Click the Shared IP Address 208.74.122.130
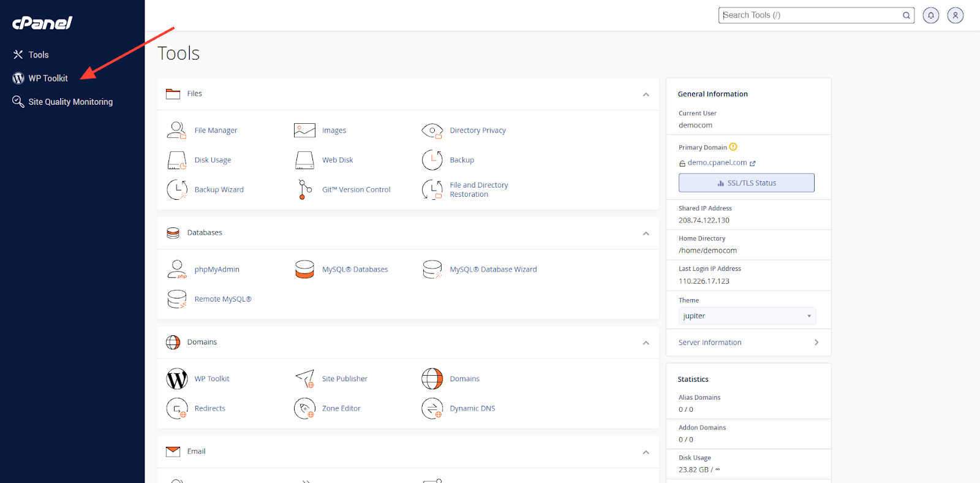Screen dimensions: 980x483 point(704,220)
